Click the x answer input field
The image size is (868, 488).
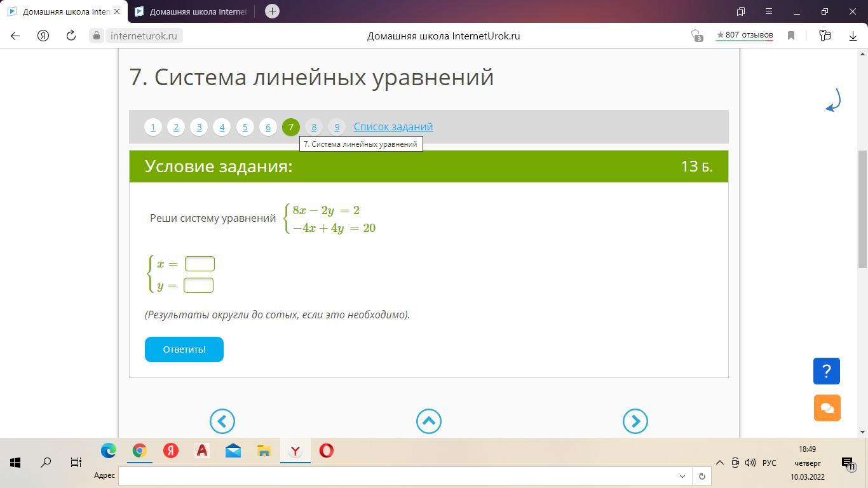200,264
